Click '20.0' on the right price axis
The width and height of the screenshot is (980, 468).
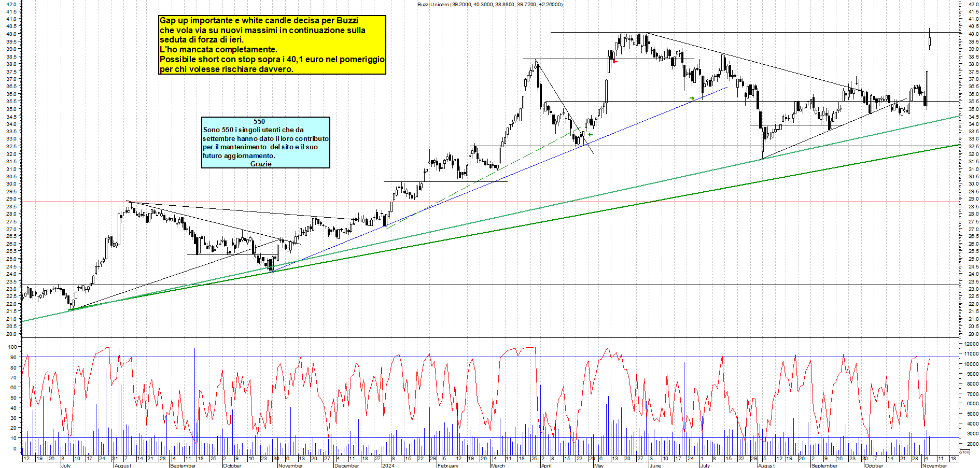973,334
